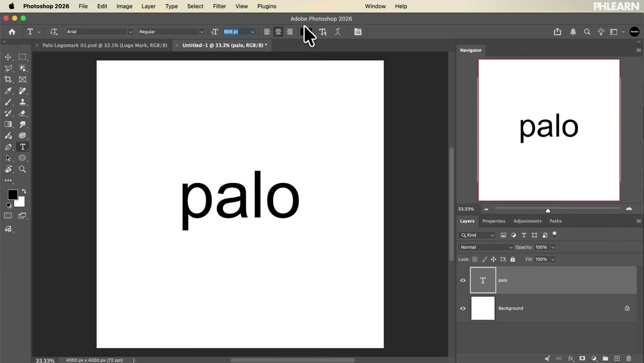Select the Gradient tool
The height and width of the screenshot is (363, 644).
coord(8,124)
